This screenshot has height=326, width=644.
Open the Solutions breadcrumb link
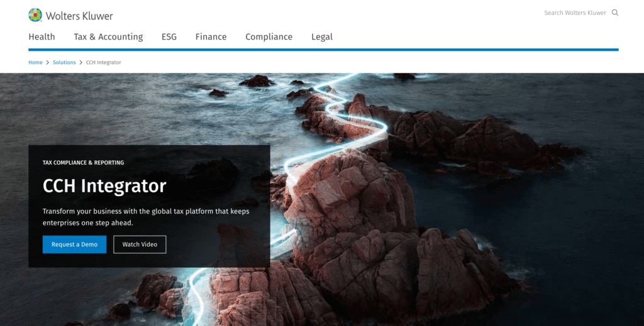tap(64, 62)
